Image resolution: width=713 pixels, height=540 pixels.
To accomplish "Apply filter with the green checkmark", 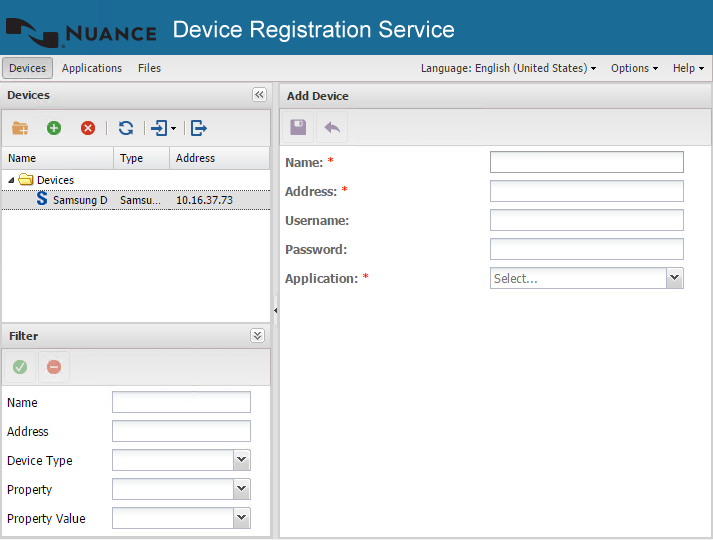I will (x=20, y=367).
